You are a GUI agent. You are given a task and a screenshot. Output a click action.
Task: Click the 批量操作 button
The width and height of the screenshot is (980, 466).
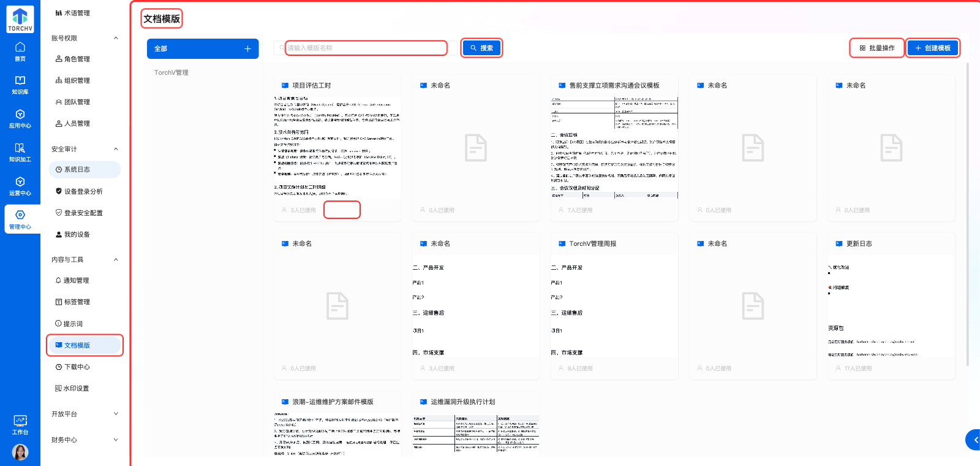[877, 48]
